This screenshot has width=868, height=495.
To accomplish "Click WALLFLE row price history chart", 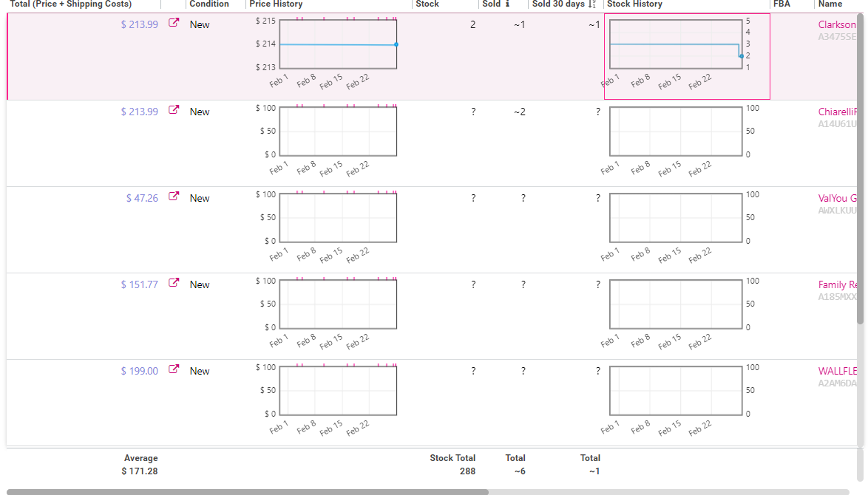I will (338, 391).
